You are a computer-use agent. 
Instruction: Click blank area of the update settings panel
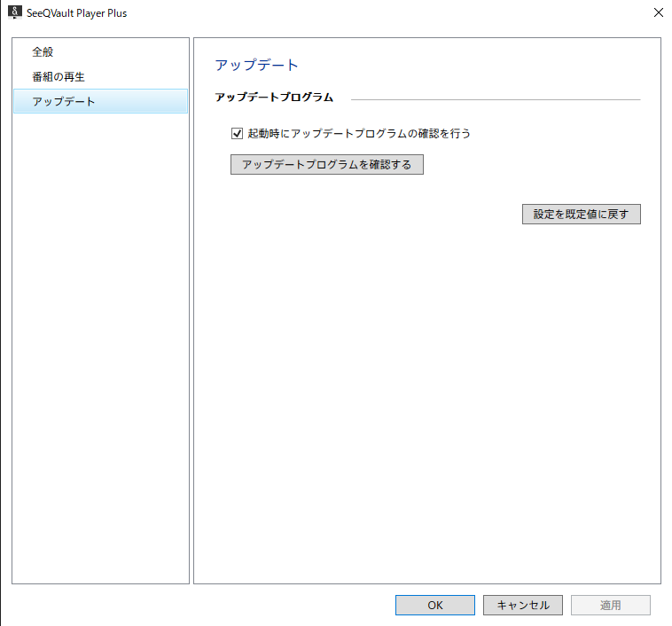tap(426, 399)
